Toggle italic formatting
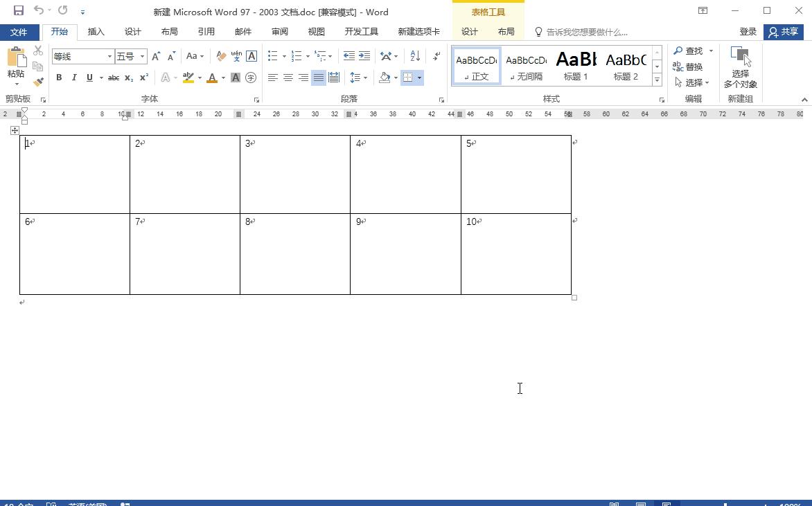Image resolution: width=812 pixels, height=506 pixels. (x=74, y=78)
